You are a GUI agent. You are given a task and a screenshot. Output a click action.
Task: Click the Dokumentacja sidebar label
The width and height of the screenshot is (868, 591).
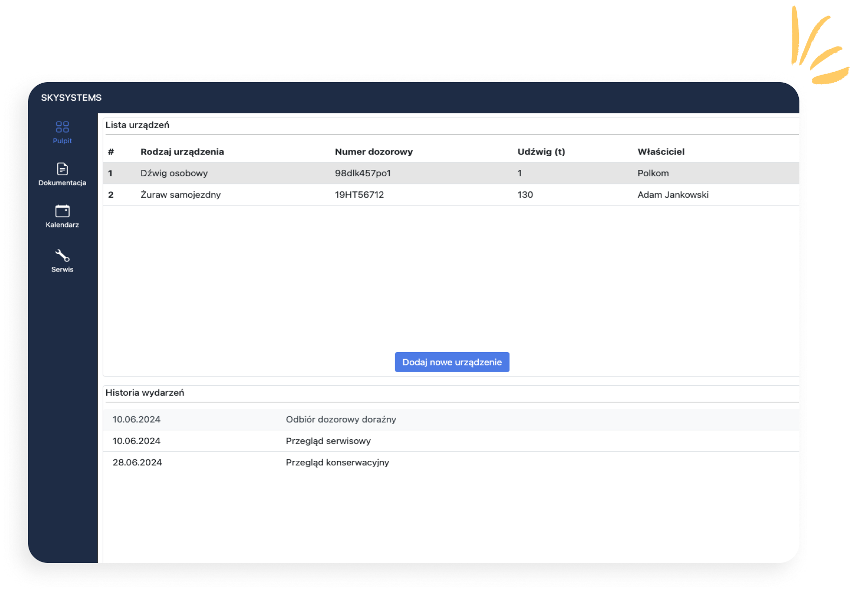tap(62, 183)
